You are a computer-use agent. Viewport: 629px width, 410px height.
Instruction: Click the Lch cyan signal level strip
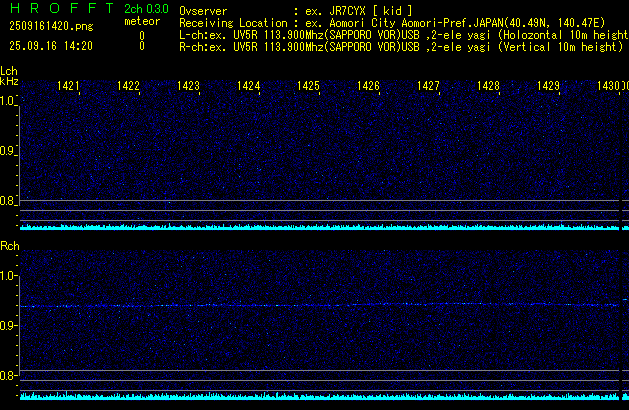(319, 227)
